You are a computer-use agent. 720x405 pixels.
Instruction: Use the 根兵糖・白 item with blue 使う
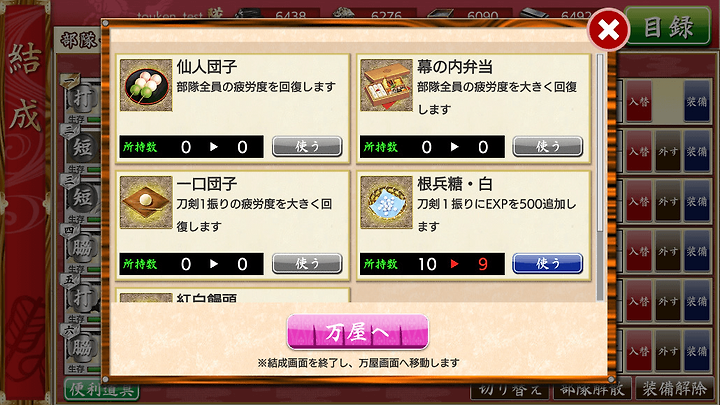tap(547, 264)
